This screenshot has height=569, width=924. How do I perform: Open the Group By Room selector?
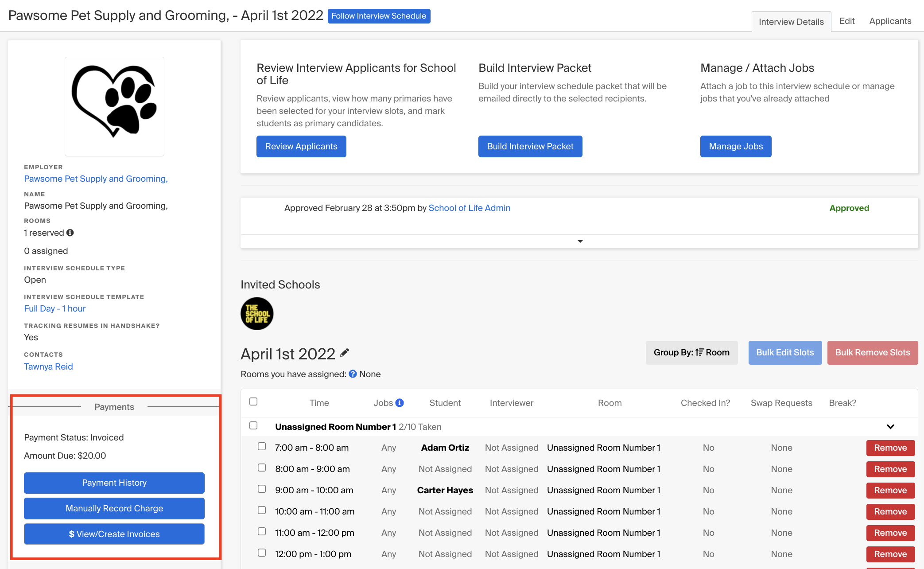[691, 353]
